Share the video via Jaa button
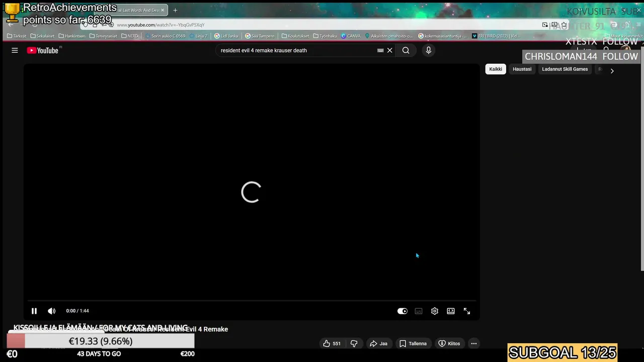The width and height of the screenshot is (644, 362). pos(378,343)
